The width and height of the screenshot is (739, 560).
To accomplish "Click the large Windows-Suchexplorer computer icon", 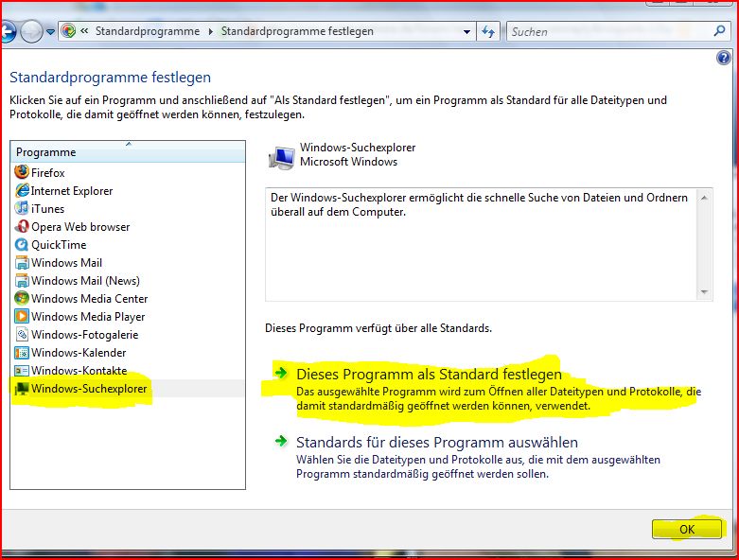I will (282, 157).
